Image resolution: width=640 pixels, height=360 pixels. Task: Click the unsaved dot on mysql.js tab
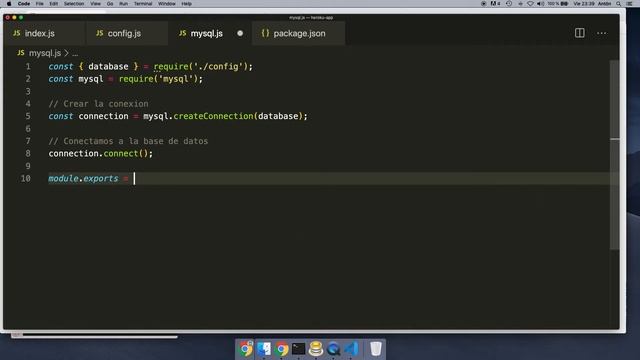(240, 33)
